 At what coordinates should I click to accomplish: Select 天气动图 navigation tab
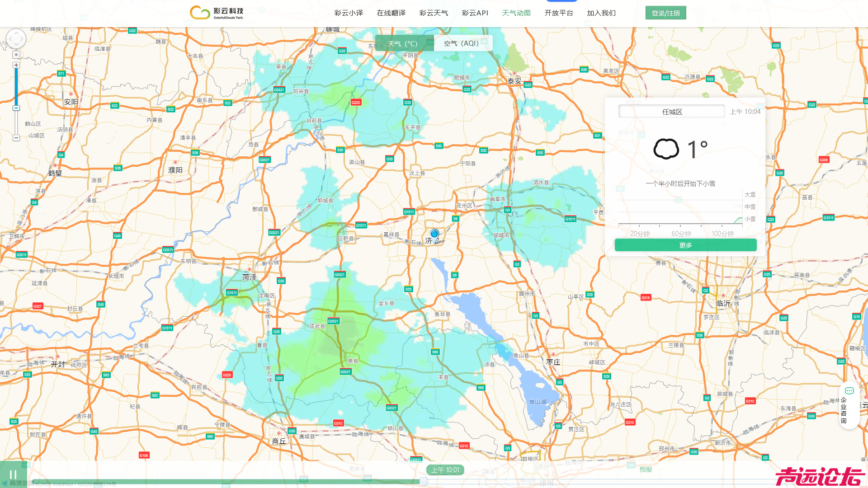[516, 13]
